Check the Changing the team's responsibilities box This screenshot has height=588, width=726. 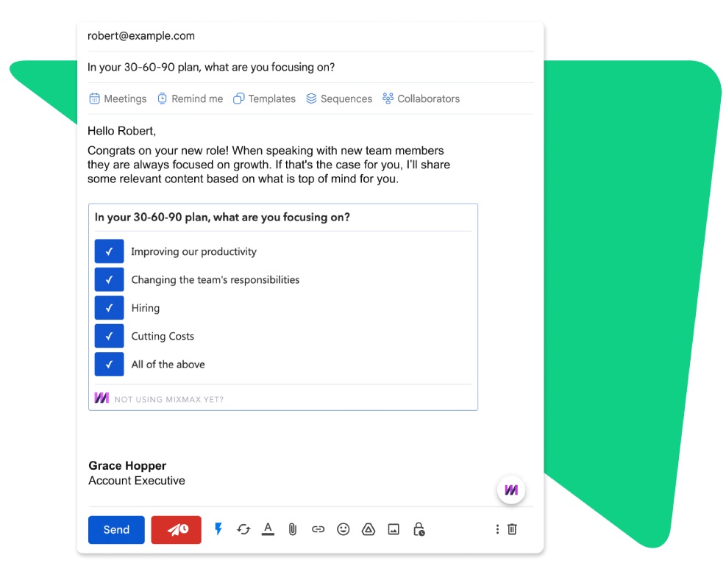(110, 279)
